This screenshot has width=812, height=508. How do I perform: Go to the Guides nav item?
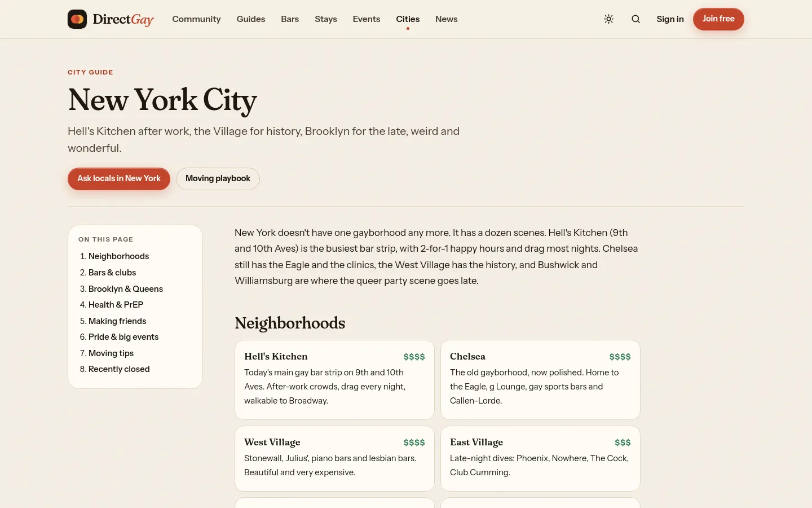pyautogui.click(x=251, y=19)
